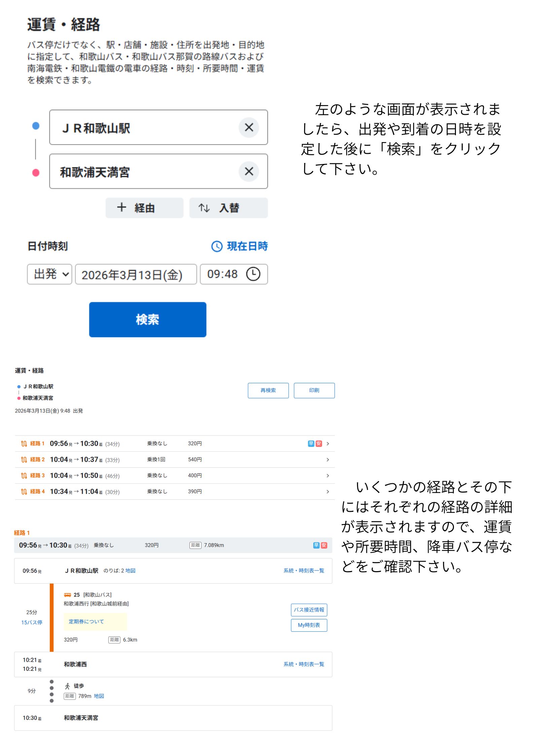Click the 印刷 print button

[314, 390]
